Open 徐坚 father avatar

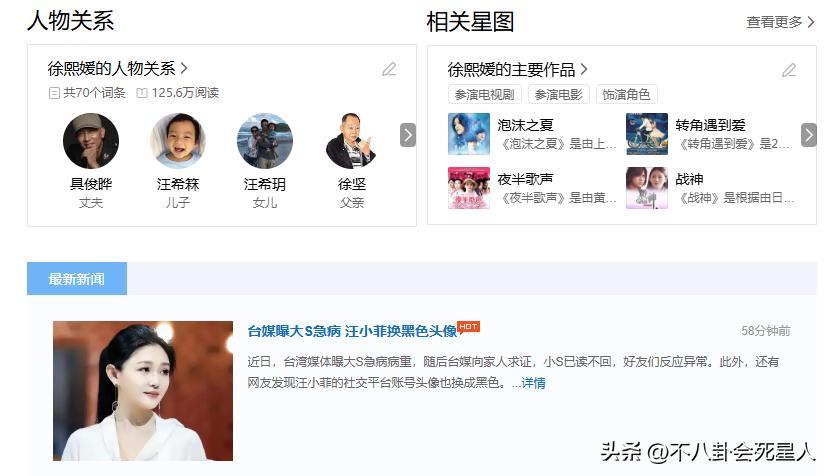[351, 141]
